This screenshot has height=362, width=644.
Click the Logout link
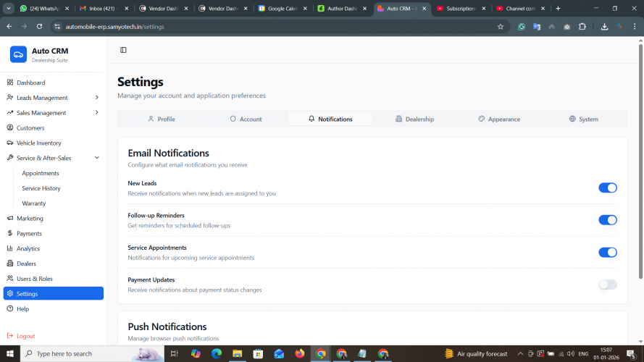coord(21,336)
